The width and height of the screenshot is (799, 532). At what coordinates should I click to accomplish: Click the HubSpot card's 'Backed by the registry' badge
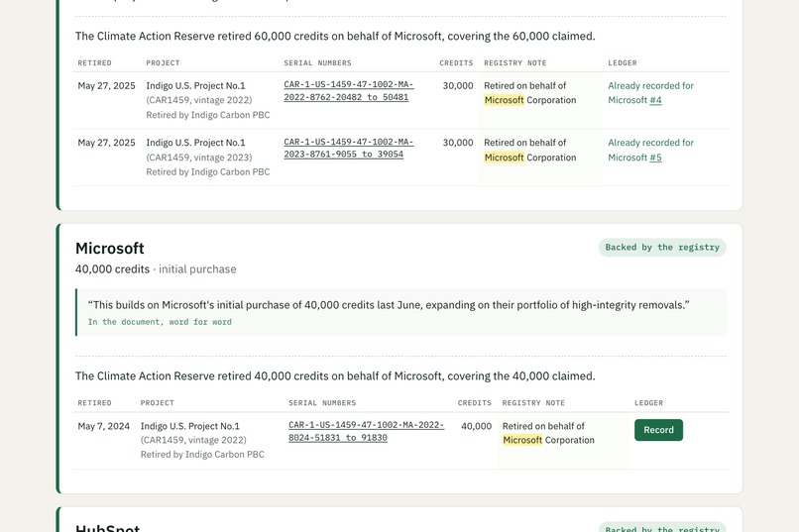tap(662, 527)
